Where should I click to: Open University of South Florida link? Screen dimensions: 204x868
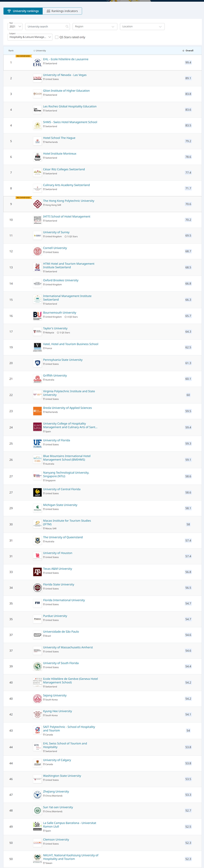click(x=61, y=663)
